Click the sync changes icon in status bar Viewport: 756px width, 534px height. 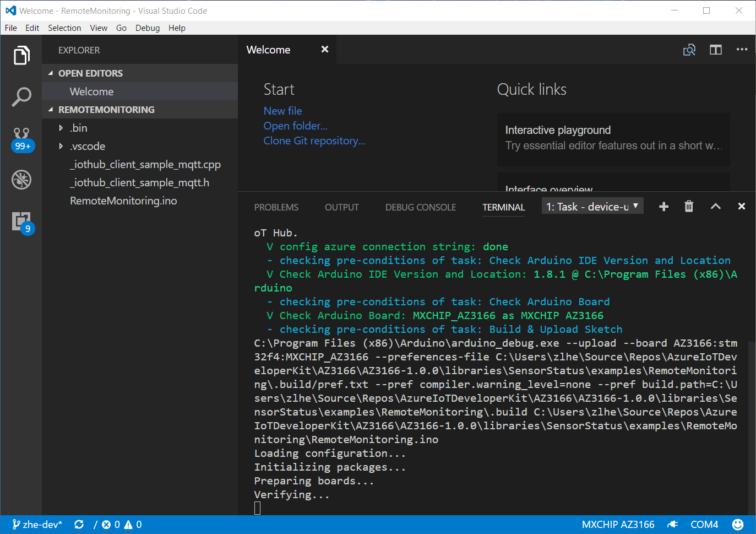(x=79, y=525)
